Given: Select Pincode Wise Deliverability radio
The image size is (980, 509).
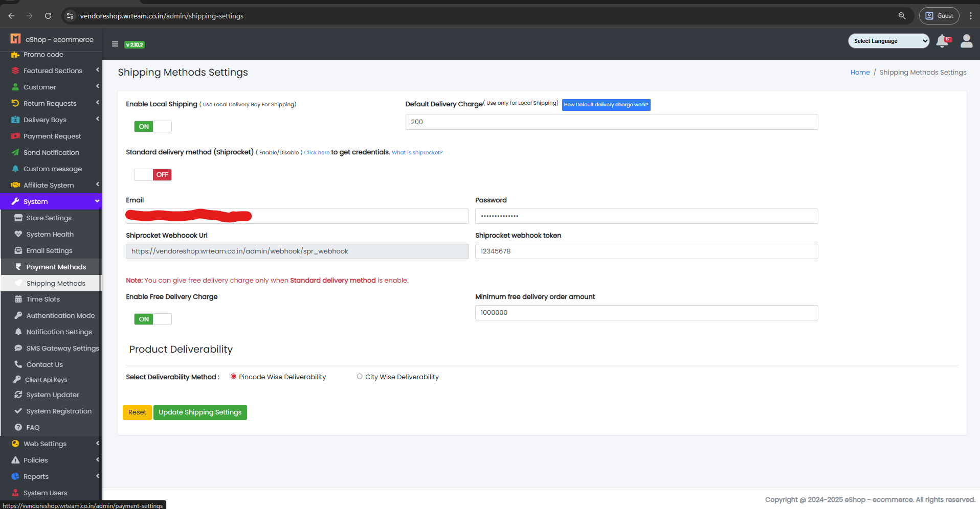Looking at the screenshot, I should [x=233, y=377].
